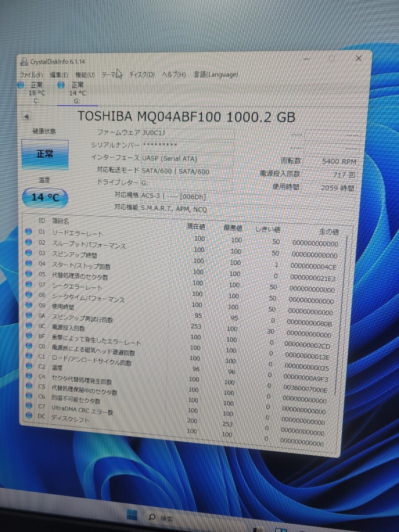Select the C: drive at 18 °C
This screenshot has width=399, height=532.
tap(36, 93)
